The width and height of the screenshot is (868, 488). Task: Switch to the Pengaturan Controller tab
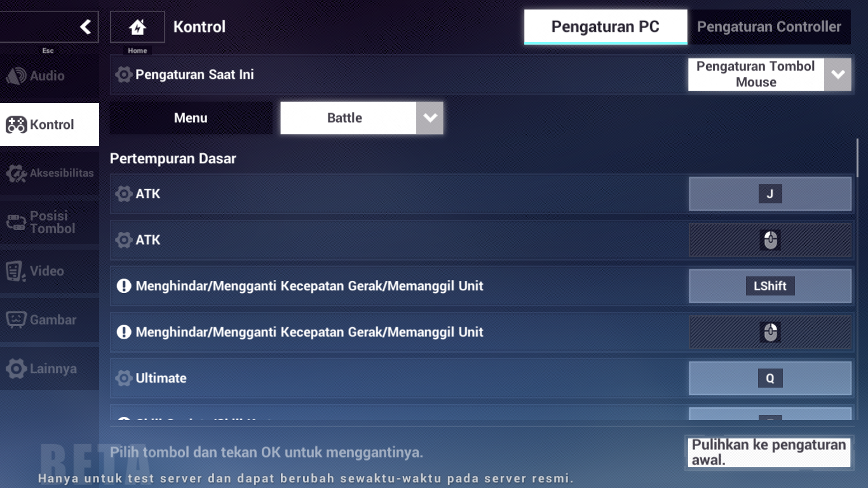coord(769,27)
